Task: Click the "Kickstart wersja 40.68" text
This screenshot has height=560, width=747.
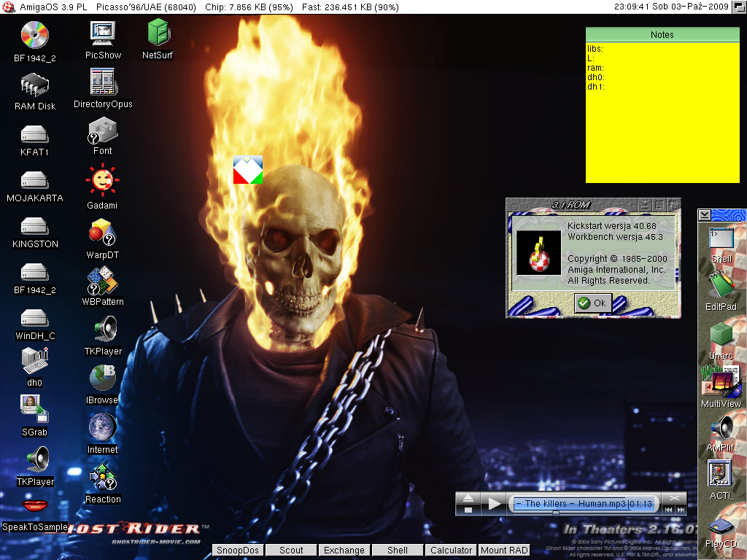Action: 612,226
